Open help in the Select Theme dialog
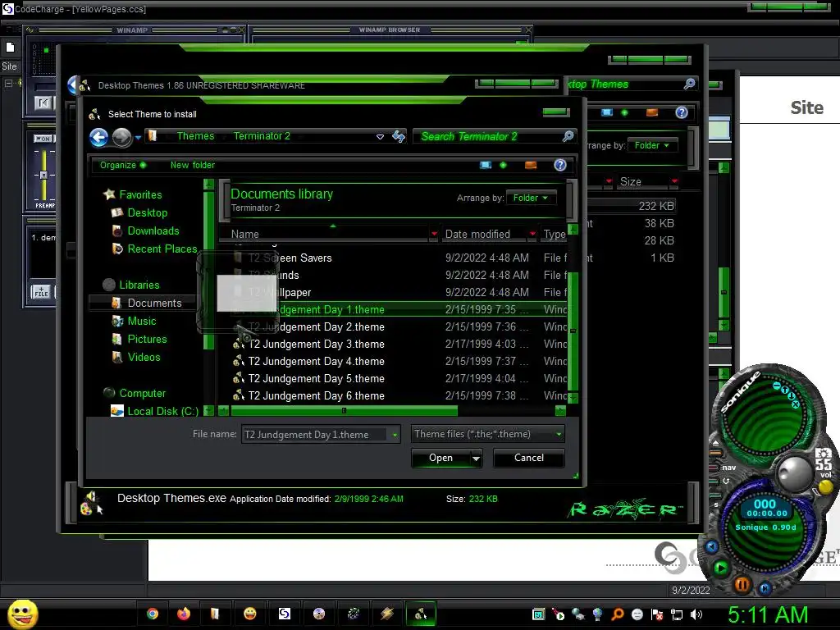 point(559,165)
